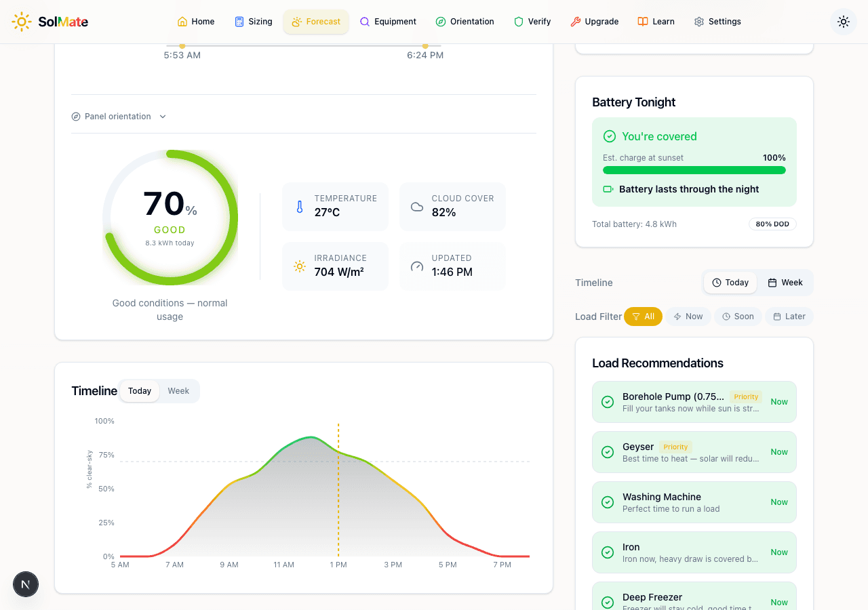
Task: Open the 80% DOD badge options
Action: pyautogui.click(x=772, y=224)
